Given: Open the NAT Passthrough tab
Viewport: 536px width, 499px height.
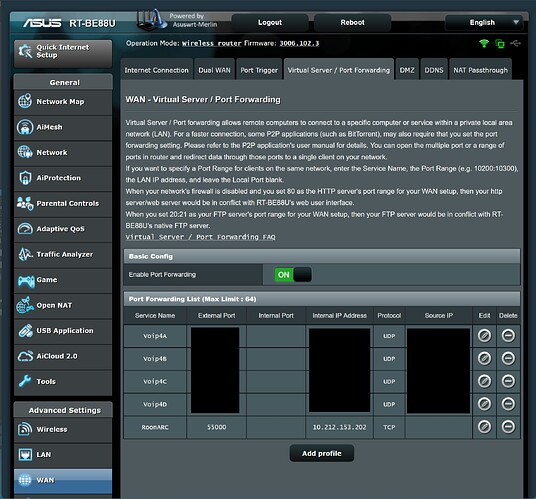Looking at the screenshot, I should 480,70.
